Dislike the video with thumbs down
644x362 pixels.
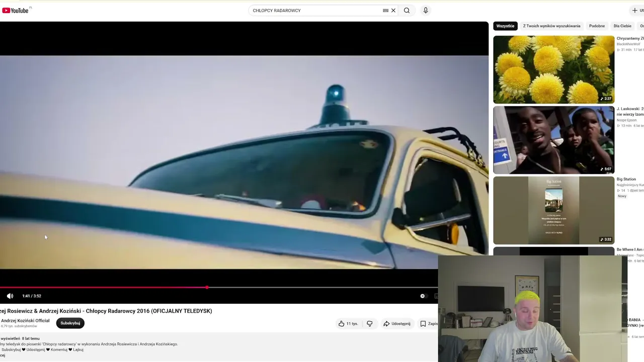coord(370,324)
